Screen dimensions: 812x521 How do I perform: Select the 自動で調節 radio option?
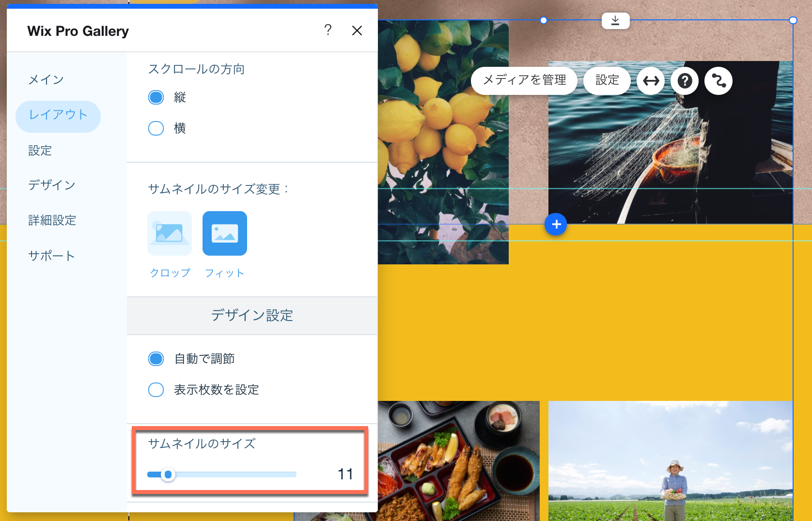click(156, 359)
